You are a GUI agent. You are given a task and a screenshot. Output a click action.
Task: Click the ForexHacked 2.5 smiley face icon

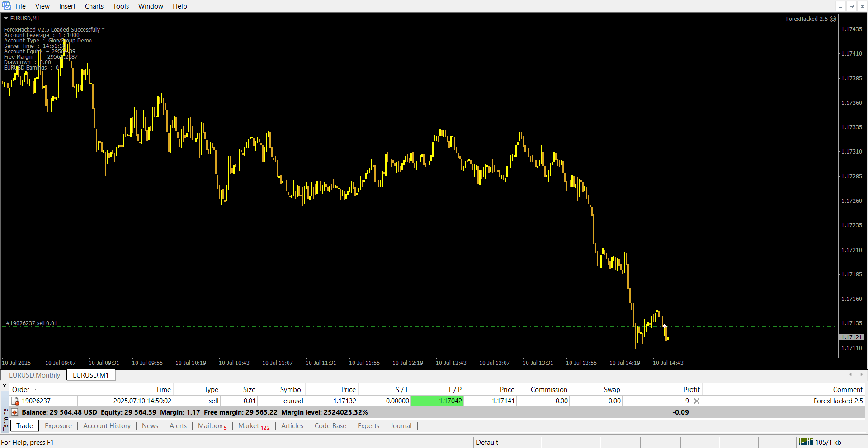click(x=833, y=19)
